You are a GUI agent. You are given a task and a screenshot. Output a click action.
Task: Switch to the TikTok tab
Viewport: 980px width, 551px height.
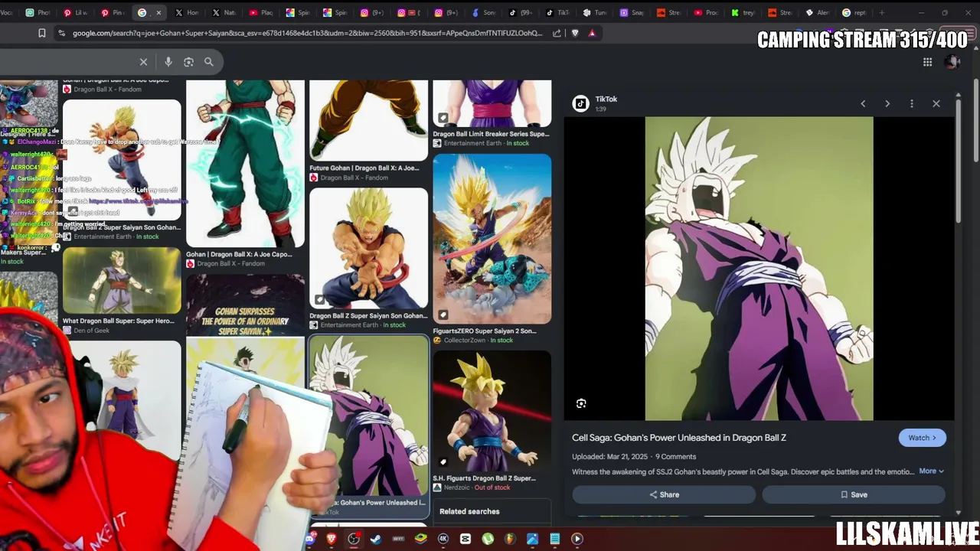pyautogui.click(x=557, y=13)
